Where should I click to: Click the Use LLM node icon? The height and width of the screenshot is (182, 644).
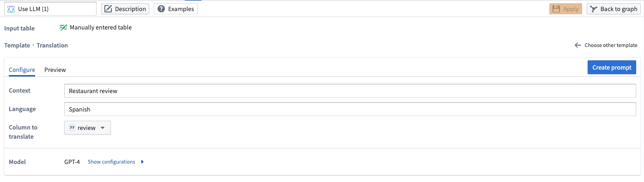click(12, 9)
